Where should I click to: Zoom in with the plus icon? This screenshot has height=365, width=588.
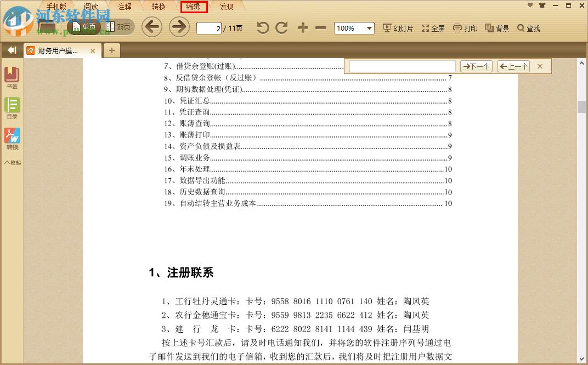[x=302, y=28]
